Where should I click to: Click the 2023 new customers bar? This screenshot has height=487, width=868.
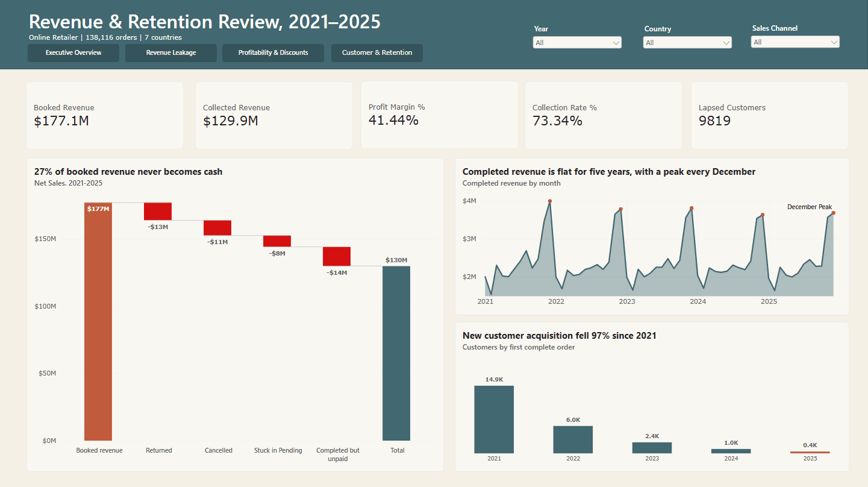click(x=652, y=448)
